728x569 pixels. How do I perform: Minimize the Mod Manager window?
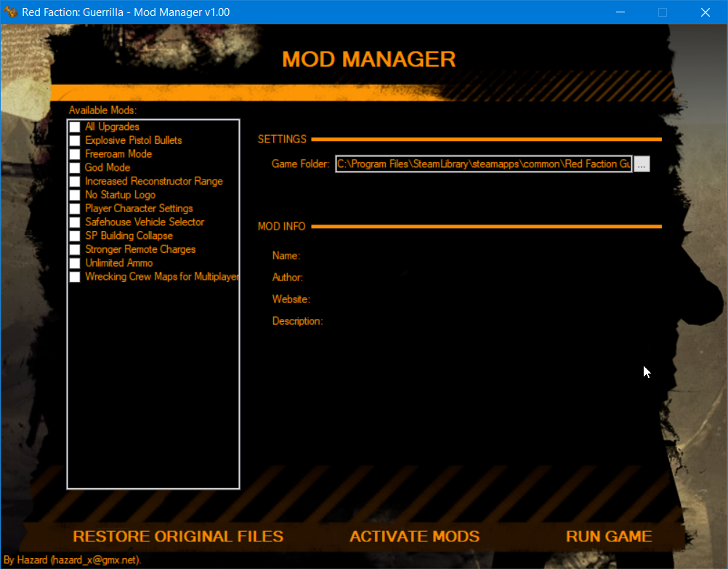(620, 12)
